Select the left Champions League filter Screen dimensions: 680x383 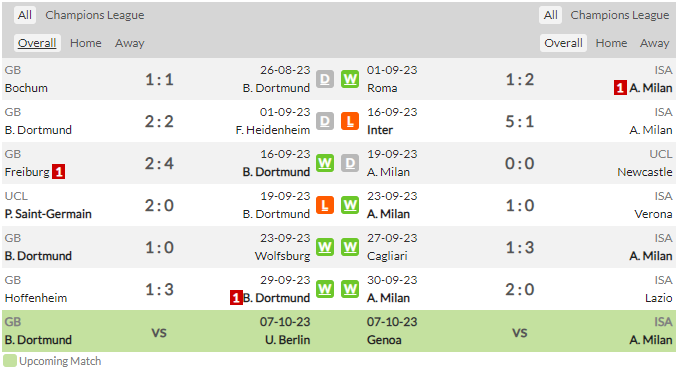tap(95, 15)
